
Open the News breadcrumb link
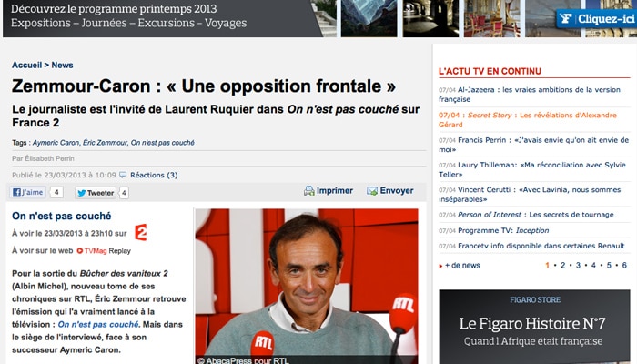tap(62, 65)
